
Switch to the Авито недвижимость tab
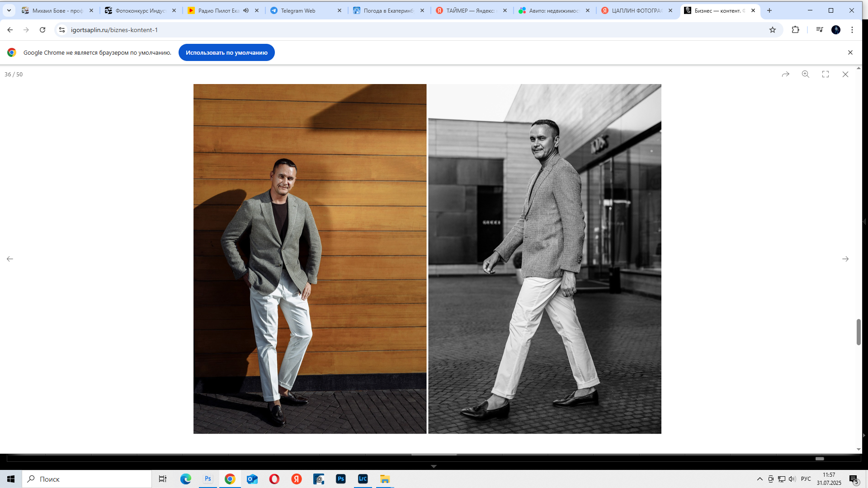click(554, 10)
